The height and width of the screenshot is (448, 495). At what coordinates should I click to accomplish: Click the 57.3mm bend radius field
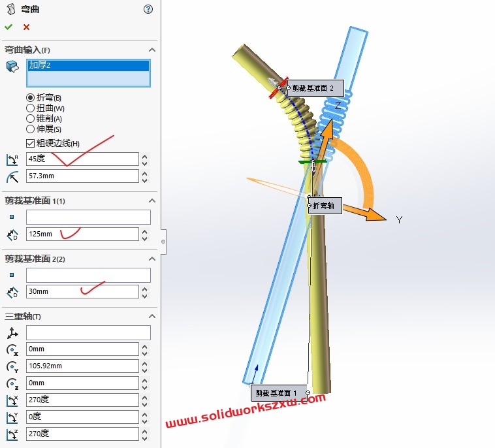point(82,176)
